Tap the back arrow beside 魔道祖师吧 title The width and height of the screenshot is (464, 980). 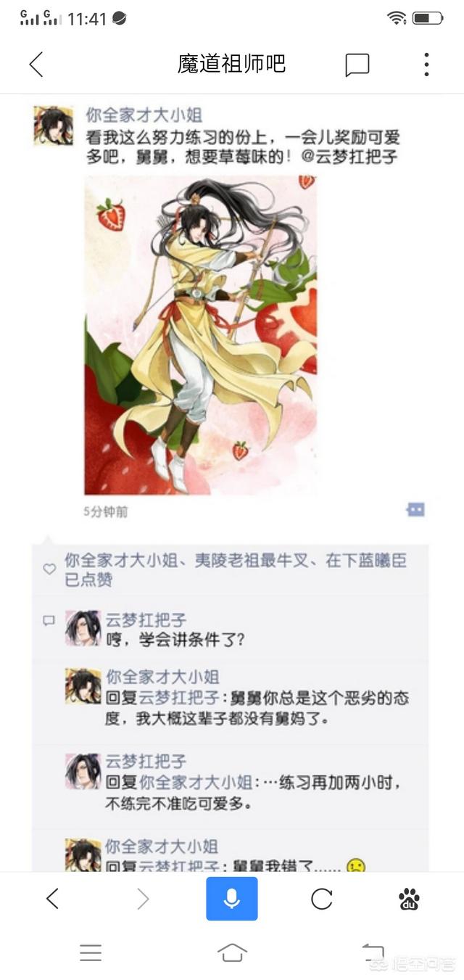coord(36,65)
